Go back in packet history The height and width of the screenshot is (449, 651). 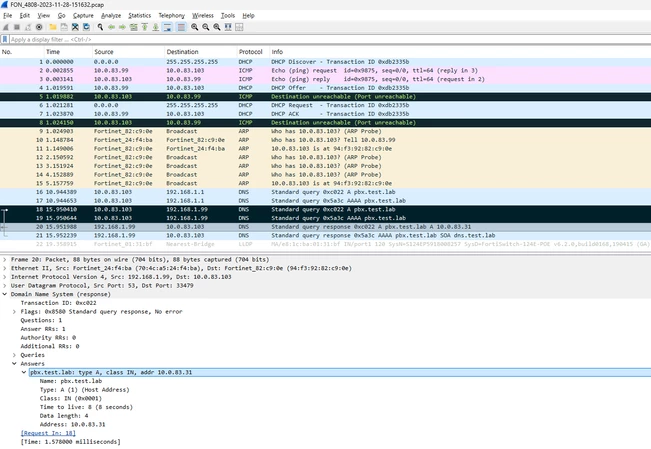tap(111, 27)
